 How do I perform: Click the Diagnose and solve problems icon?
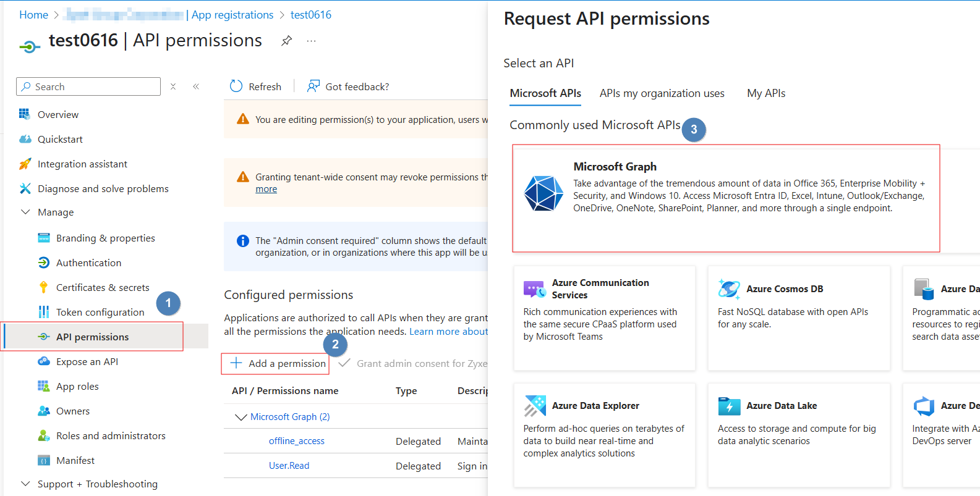click(x=25, y=188)
